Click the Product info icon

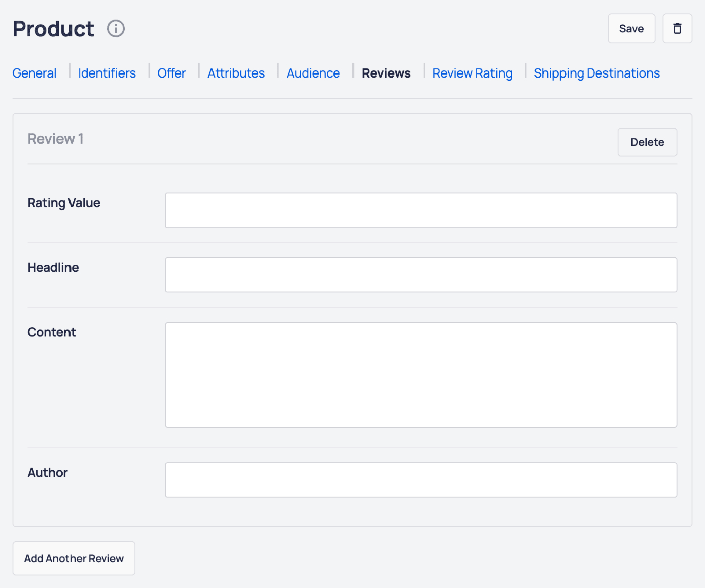[115, 28]
